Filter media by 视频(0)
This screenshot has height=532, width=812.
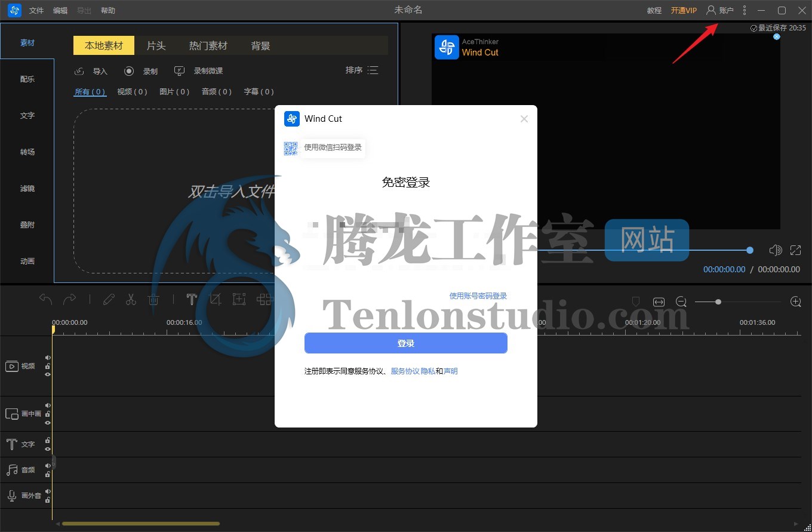coord(133,92)
